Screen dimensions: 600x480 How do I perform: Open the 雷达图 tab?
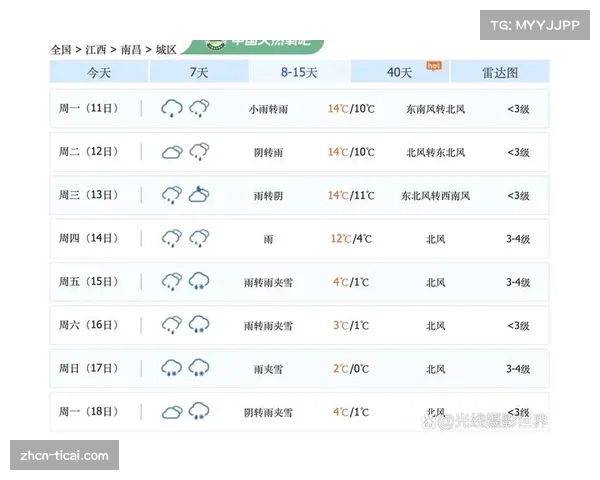coord(500,72)
